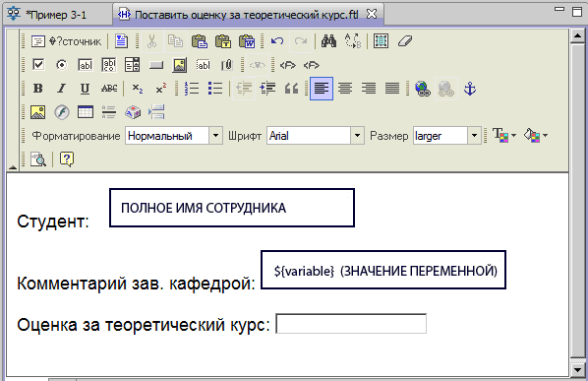The width and height of the screenshot is (588, 381).
Task: Insert a radio button form element
Action: [62, 65]
